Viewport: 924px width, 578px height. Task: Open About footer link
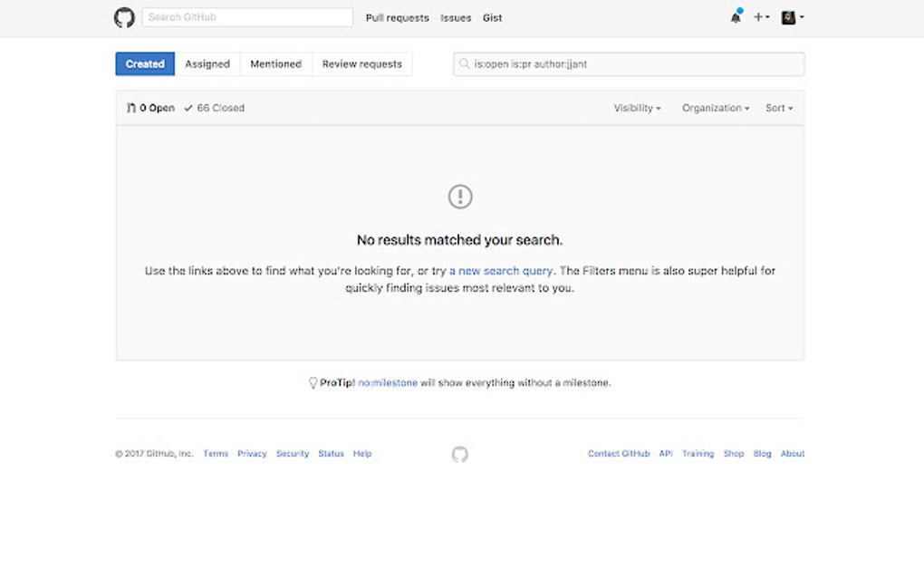point(793,453)
